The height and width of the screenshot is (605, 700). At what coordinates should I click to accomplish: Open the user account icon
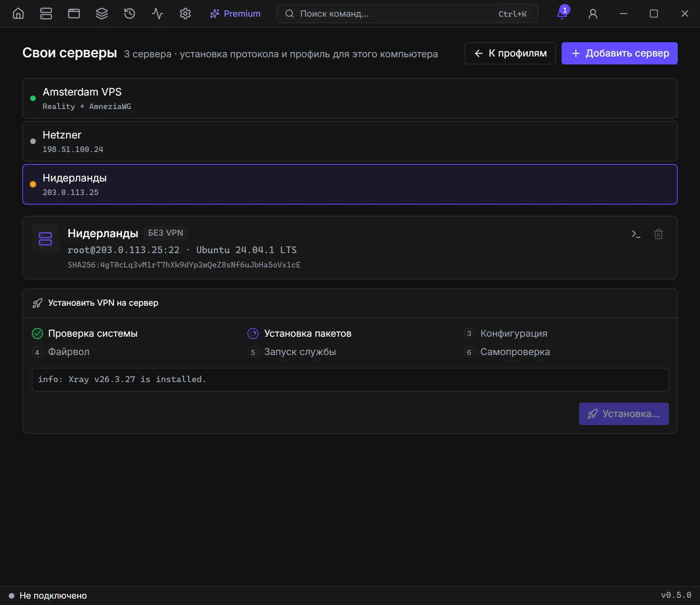click(593, 14)
